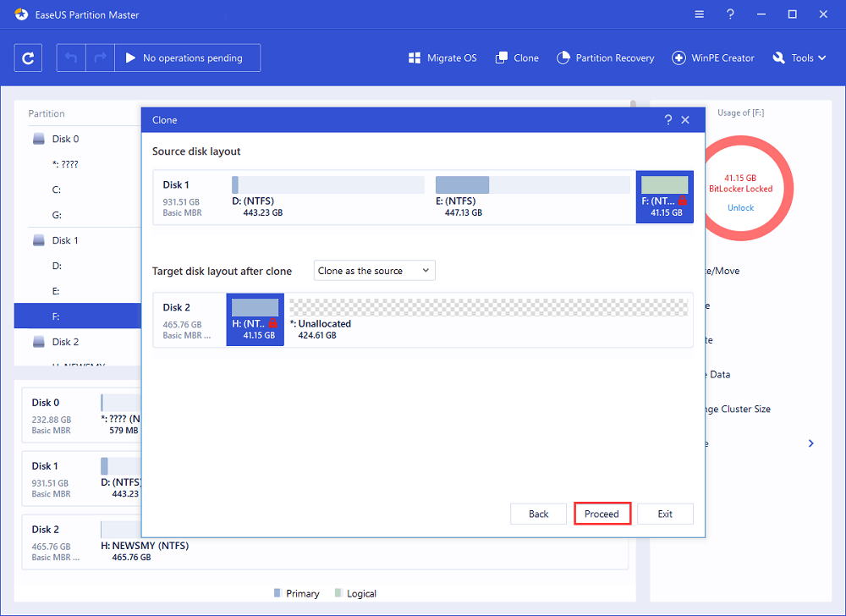The width and height of the screenshot is (846, 616).
Task: Open WinPE Creator
Action: (712, 58)
